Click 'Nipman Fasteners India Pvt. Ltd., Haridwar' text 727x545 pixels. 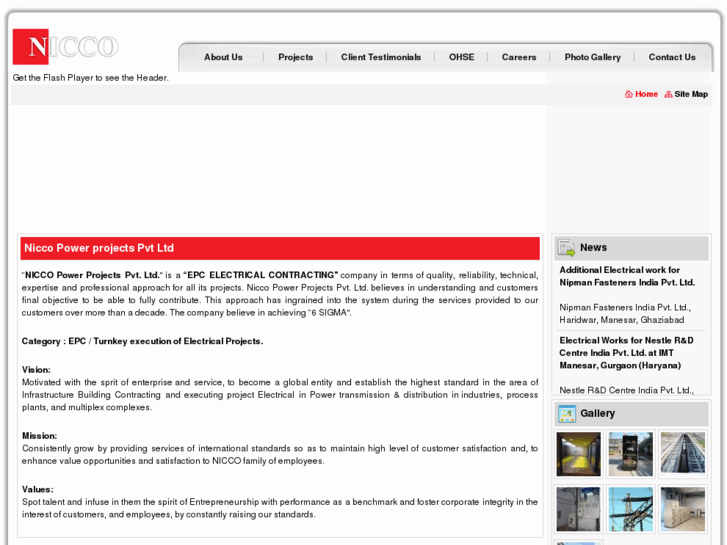(625, 314)
